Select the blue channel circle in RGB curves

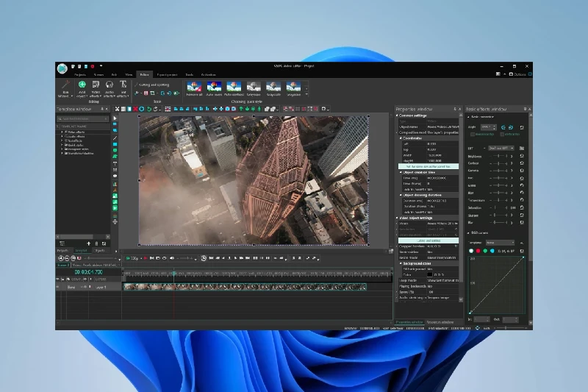point(492,251)
